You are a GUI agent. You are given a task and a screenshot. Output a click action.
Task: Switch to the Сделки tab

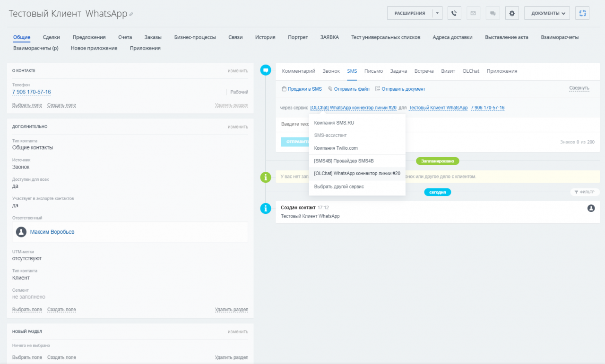coord(52,37)
